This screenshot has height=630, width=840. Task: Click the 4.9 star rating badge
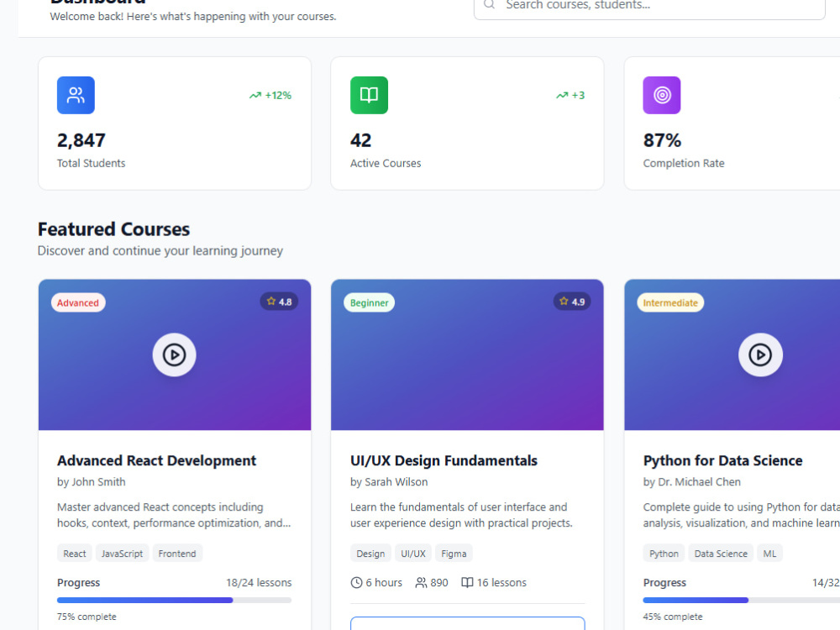click(572, 302)
